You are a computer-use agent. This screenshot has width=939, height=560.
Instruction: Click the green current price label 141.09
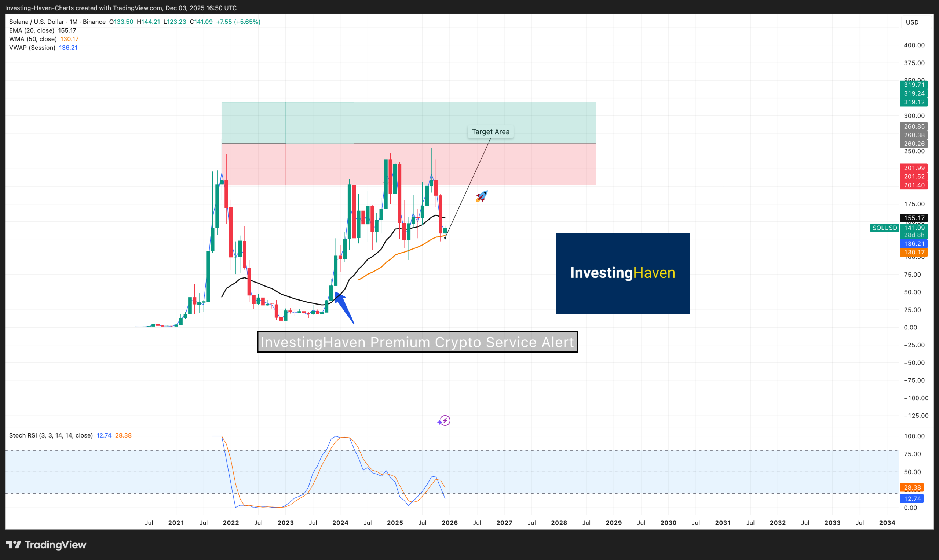pyautogui.click(x=913, y=228)
